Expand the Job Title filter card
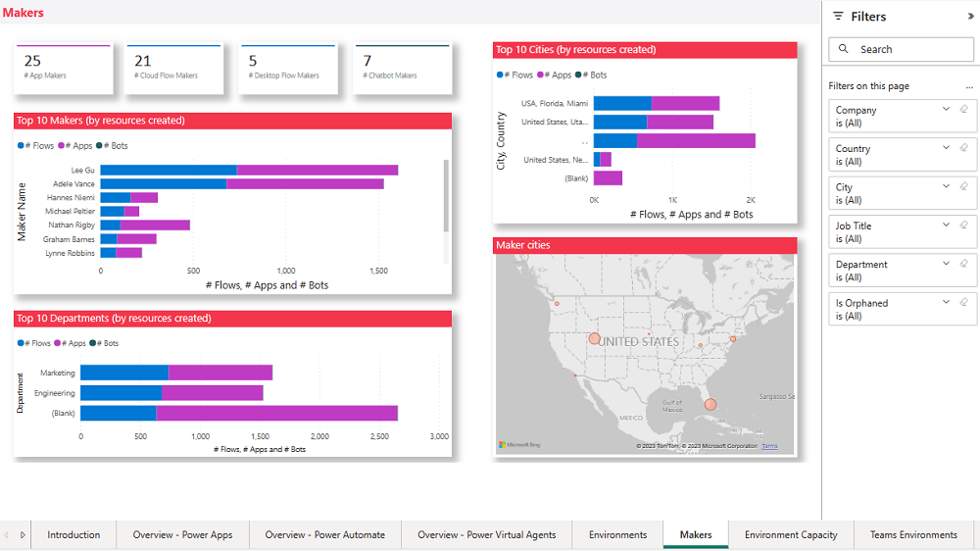 [x=946, y=225]
